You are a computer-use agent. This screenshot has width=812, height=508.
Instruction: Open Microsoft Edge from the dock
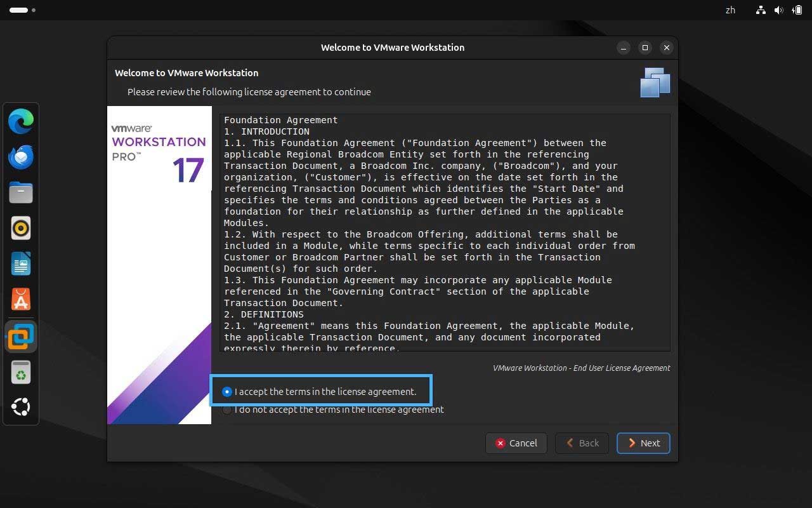21,121
